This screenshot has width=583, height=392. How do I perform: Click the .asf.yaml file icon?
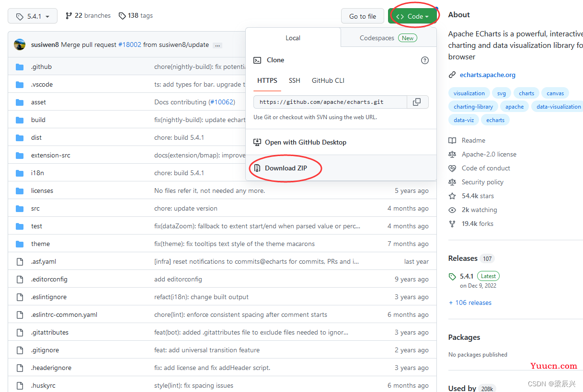pos(20,261)
